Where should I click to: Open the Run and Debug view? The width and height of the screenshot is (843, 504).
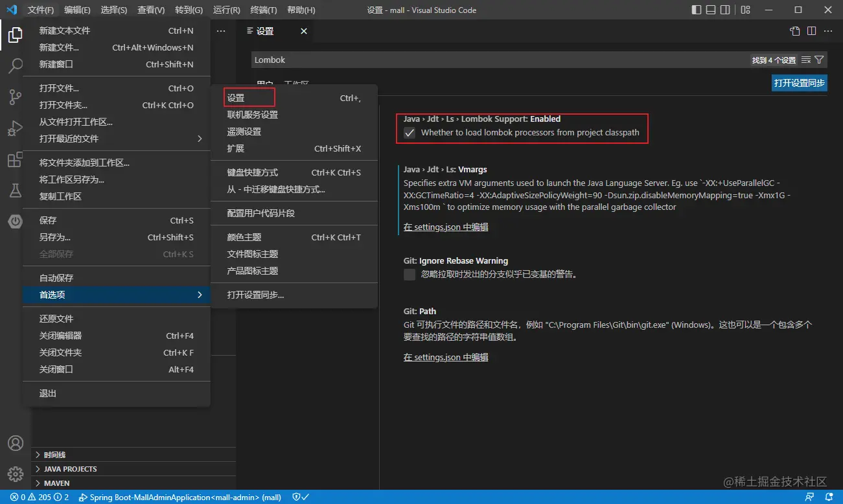(x=15, y=128)
